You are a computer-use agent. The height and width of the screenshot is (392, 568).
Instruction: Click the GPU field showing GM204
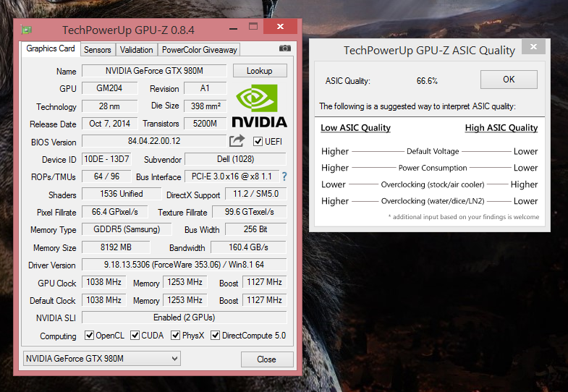tap(110, 88)
